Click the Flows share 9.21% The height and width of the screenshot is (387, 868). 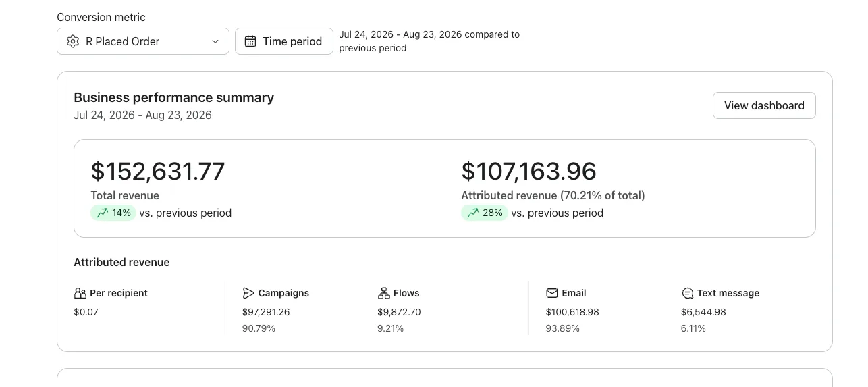[x=390, y=328]
